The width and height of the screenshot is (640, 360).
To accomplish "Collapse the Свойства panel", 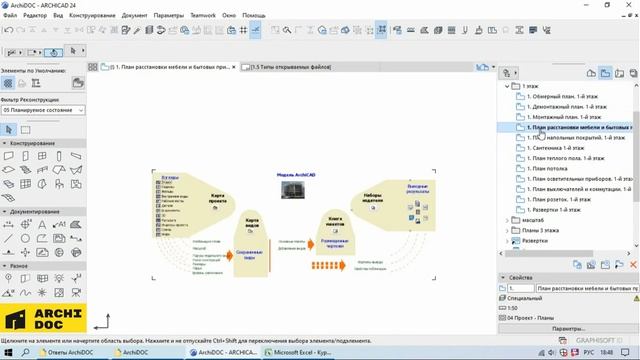I will pyautogui.click(x=503, y=277).
